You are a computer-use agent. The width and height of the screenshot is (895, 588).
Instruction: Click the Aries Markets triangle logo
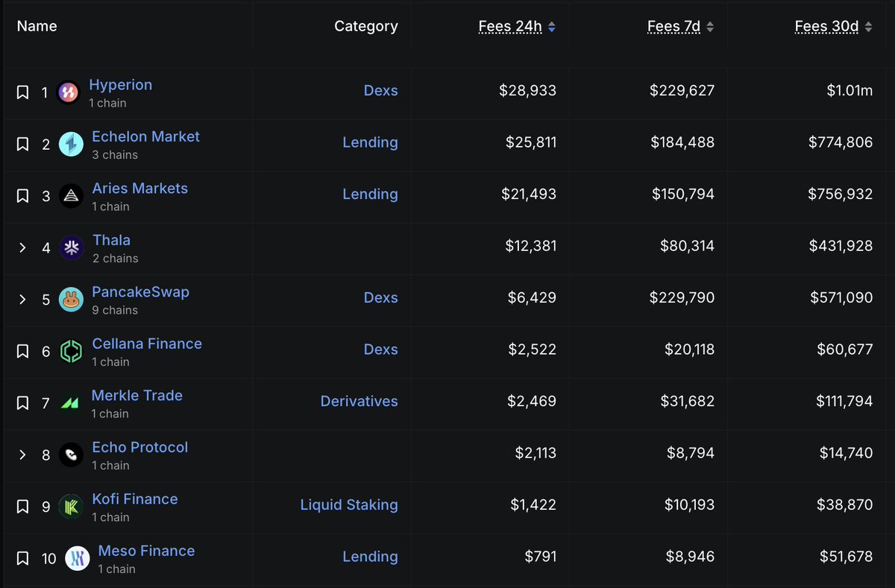pos(71,196)
